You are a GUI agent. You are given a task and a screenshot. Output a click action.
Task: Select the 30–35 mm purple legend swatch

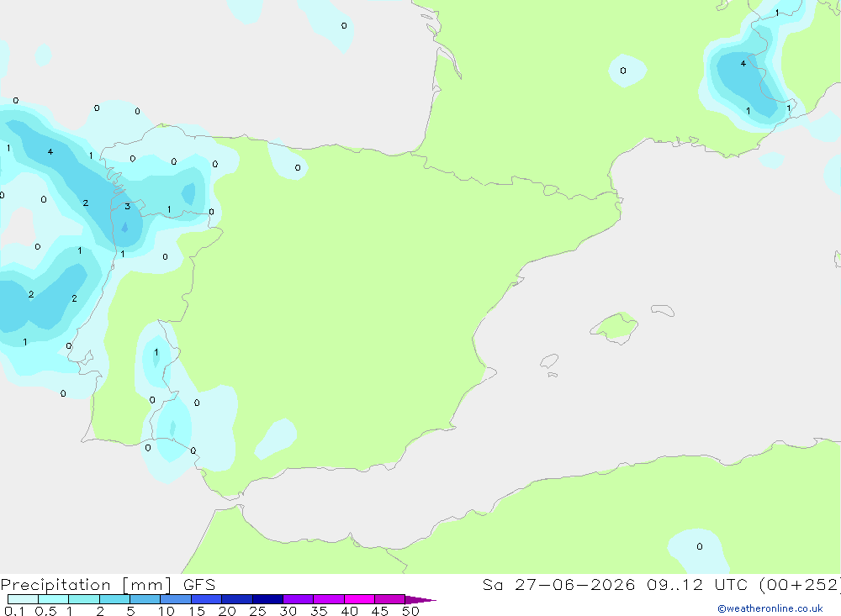(298, 599)
